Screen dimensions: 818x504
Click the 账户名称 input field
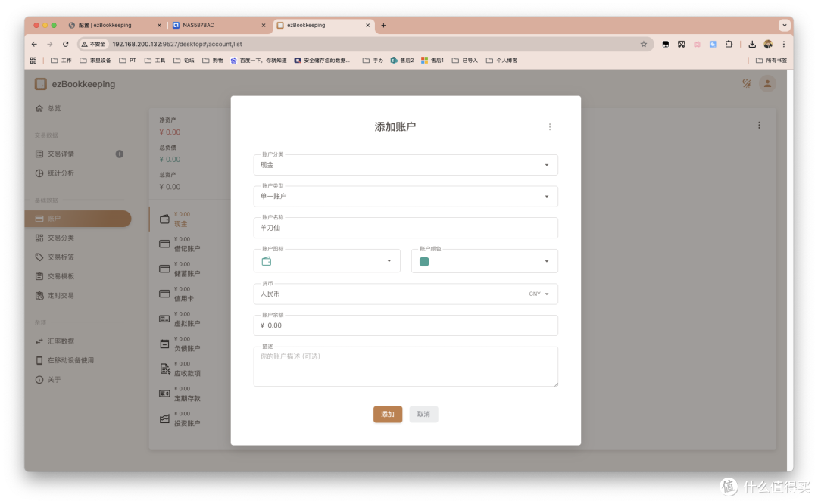pos(405,228)
